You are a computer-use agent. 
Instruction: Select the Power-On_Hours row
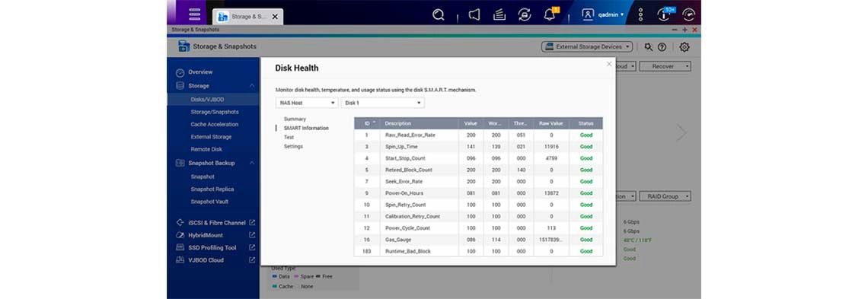coord(478,193)
